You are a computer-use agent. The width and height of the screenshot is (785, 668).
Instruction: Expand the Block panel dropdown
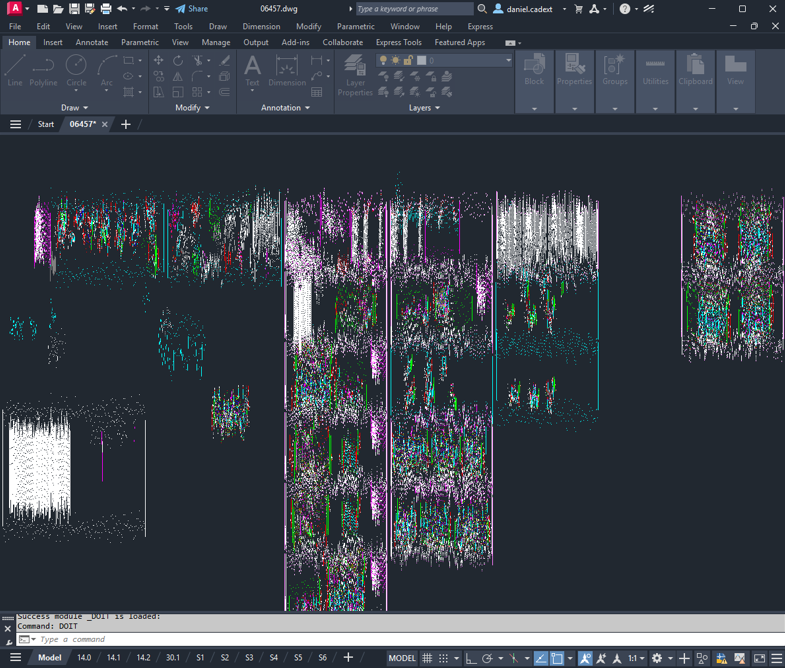click(534, 109)
